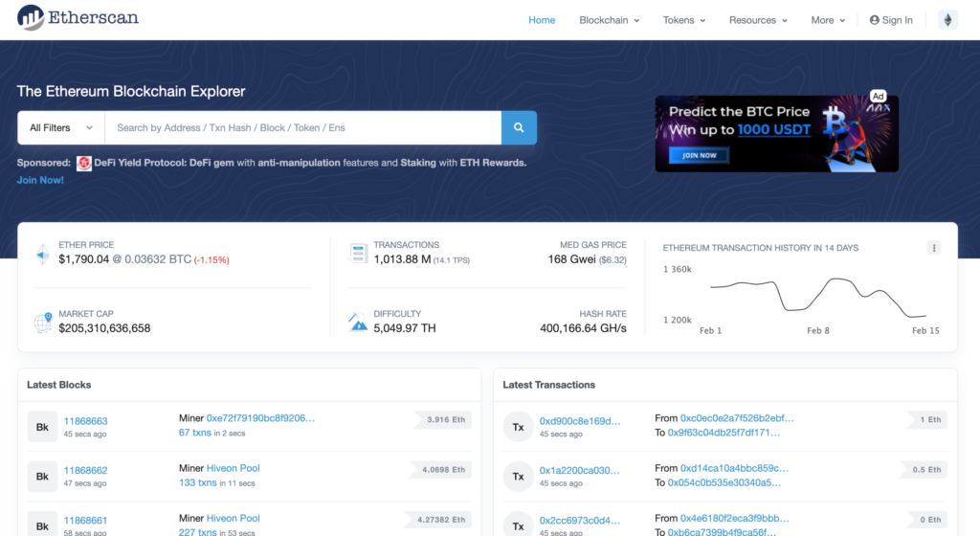Open the Ethereum network icon menu
The width and height of the screenshot is (980, 536).
(x=947, y=20)
